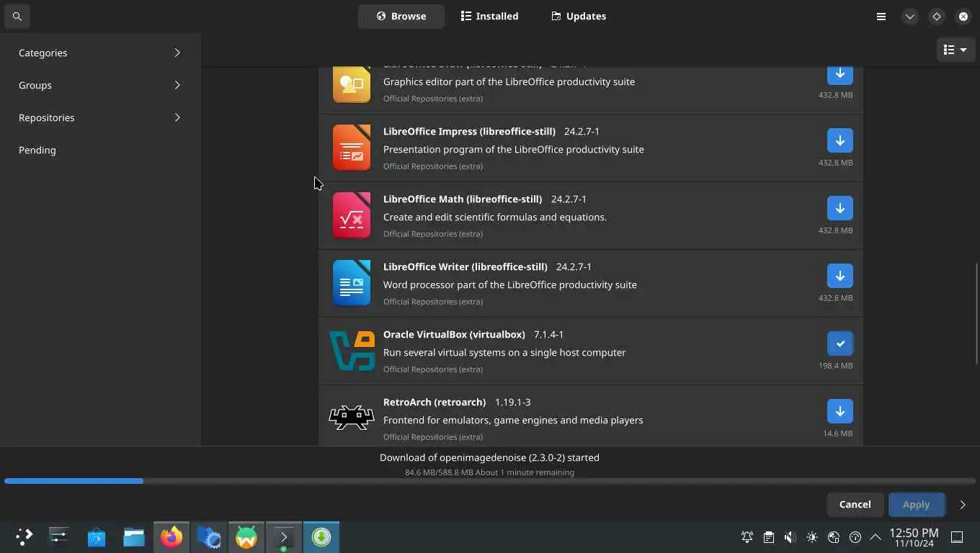Click the '198.4 MB' size label
This screenshot has height=553, width=980.
[835, 366]
